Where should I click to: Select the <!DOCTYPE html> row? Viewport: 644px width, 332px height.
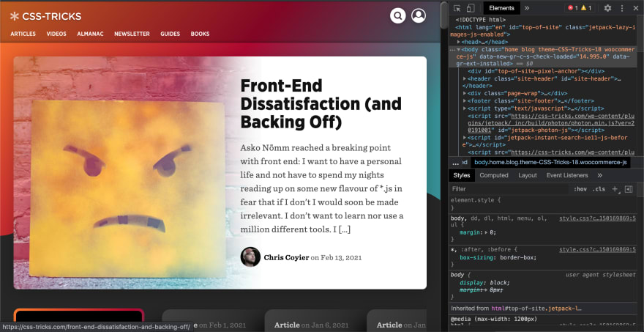(x=481, y=20)
